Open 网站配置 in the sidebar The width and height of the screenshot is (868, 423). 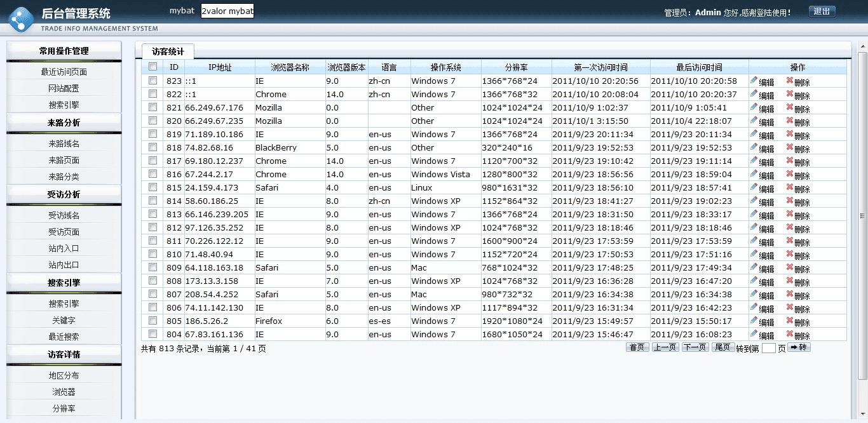click(x=64, y=89)
